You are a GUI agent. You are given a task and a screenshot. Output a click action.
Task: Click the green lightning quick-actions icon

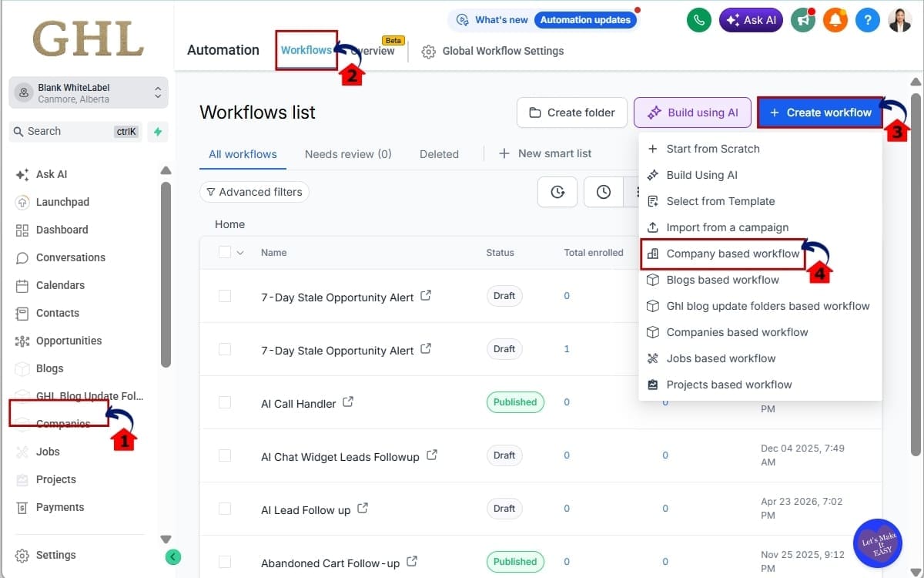(158, 132)
